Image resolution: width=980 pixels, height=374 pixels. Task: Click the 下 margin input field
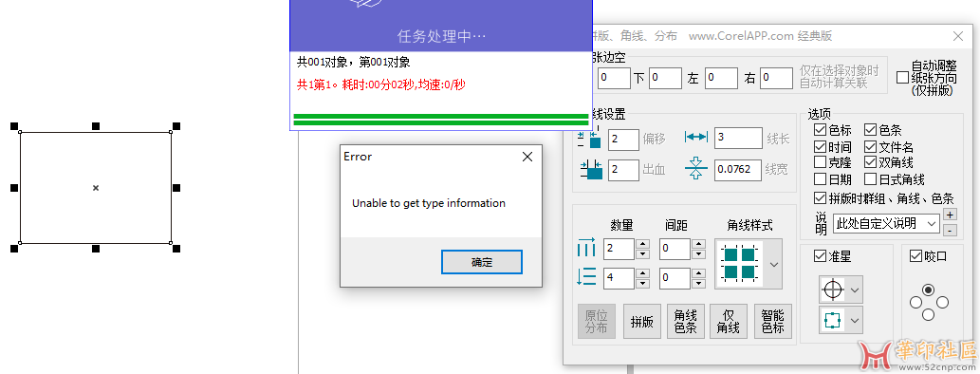click(665, 78)
